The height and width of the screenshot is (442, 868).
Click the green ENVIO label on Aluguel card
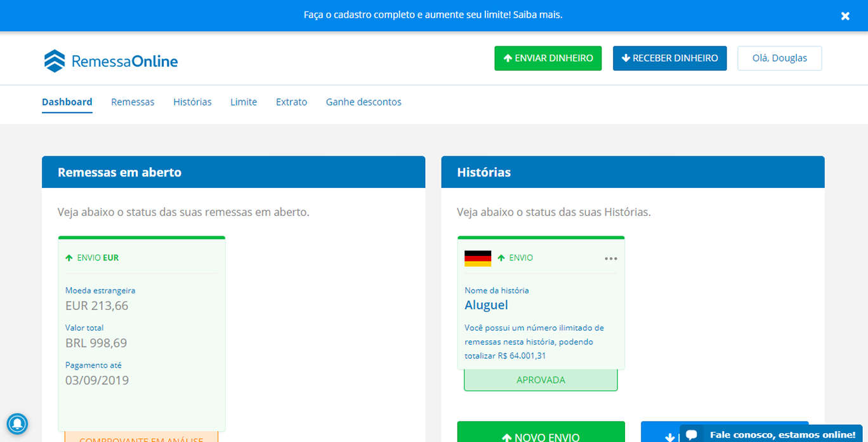pos(515,258)
